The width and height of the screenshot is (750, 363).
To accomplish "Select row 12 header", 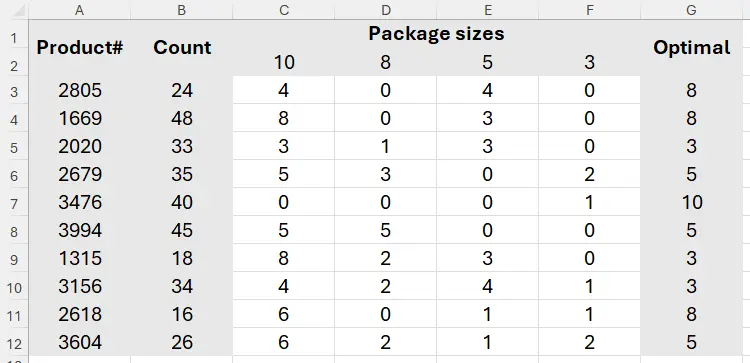I will (x=14, y=342).
